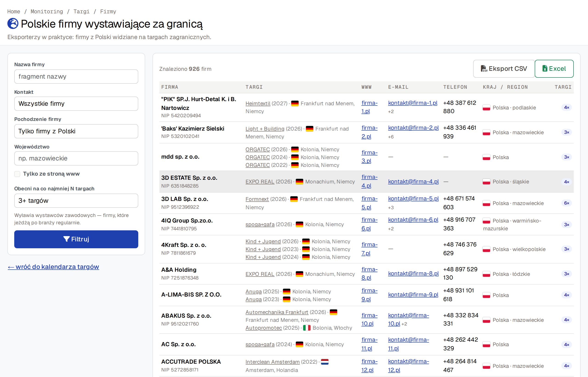Click the KRAJ / REGION column header
This screenshot has height=377, width=588.
[505, 87]
